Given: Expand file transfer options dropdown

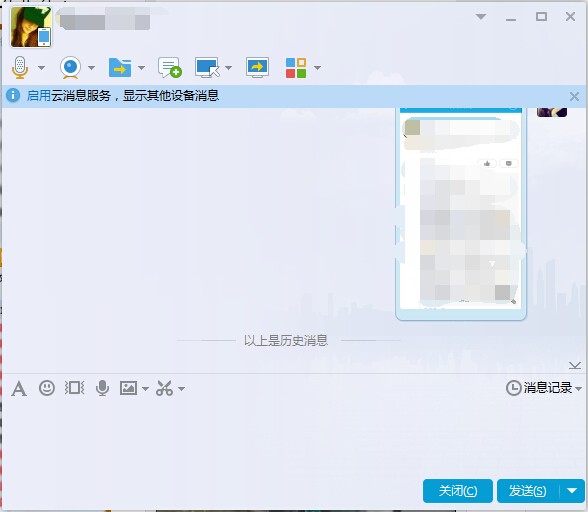Looking at the screenshot, I should [141, 68].
